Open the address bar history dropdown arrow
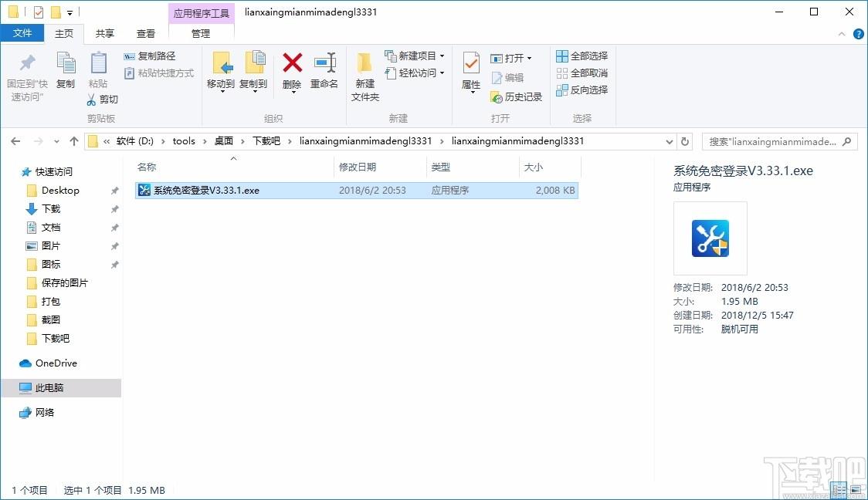Image resolution: width=868 pixels, height=500 pixels. click(669, 141)
